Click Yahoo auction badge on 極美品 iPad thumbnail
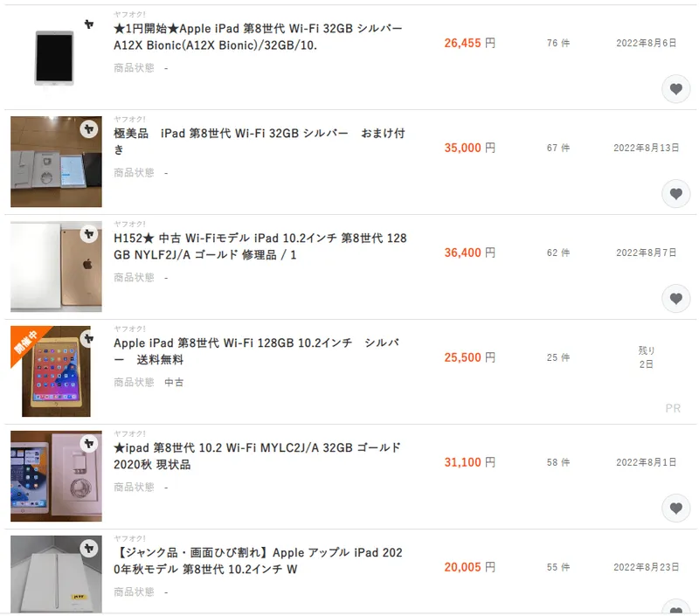 (89, 129)
